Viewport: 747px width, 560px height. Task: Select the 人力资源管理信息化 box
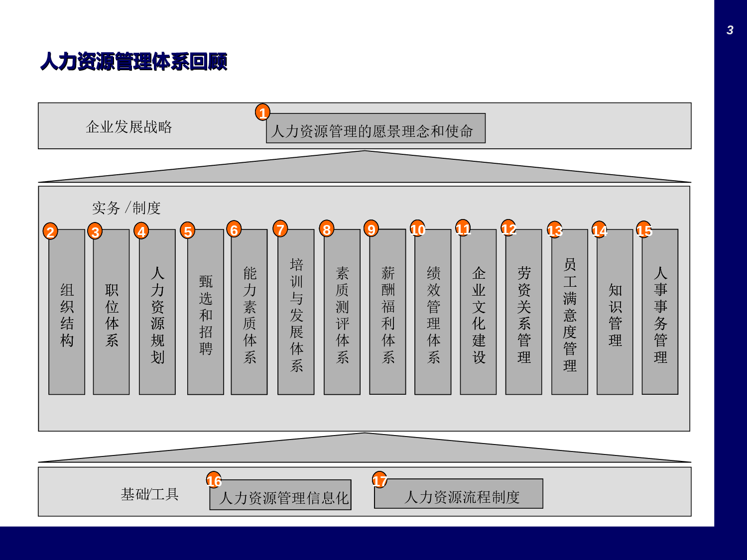pyautogui.click(x=280, y=495)
